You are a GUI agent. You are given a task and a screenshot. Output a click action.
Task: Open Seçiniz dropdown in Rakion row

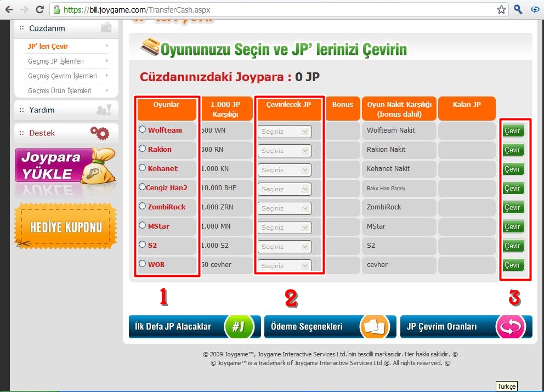click(x=285, y=151)
